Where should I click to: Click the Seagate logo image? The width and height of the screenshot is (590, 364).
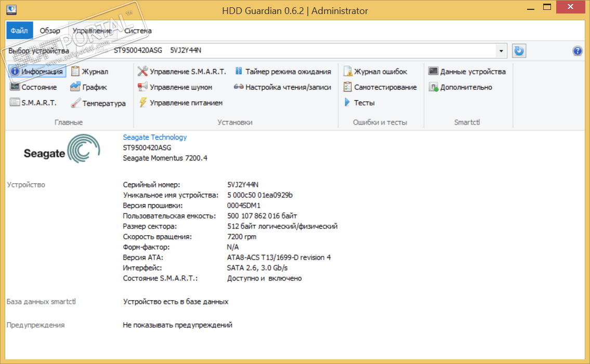62,149
